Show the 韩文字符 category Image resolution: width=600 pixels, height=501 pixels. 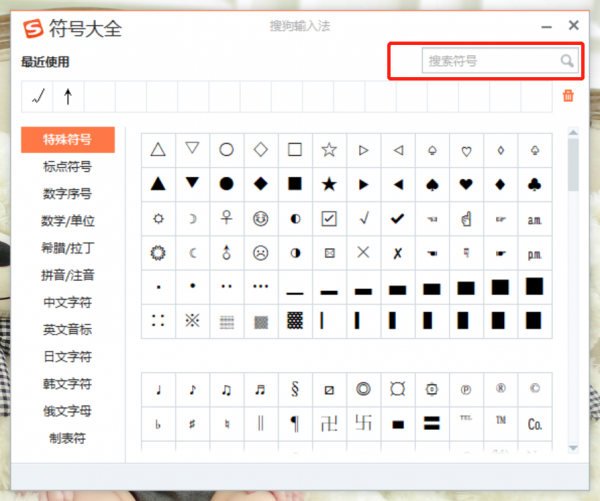pos(68,384)
